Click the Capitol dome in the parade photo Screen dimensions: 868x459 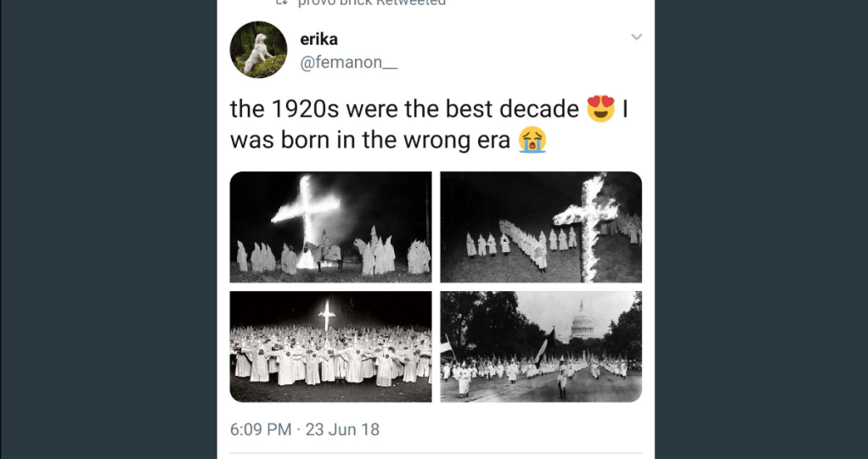(582, 322)
